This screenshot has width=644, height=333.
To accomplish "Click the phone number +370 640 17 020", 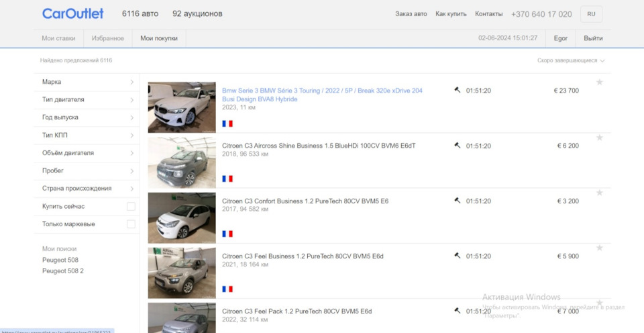I will pyautogui.click(x=541, y=14).
